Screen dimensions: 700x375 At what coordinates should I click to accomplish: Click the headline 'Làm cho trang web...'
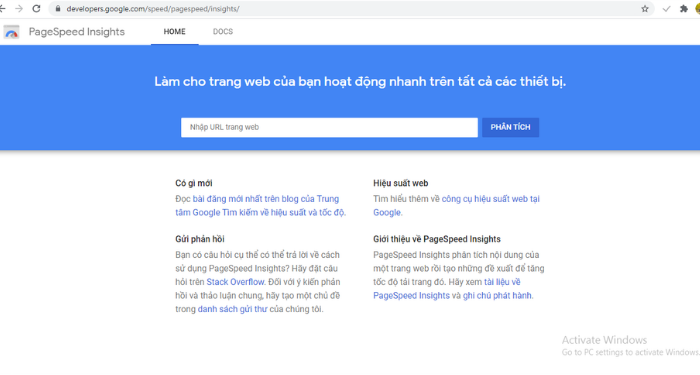coord(360,81)
